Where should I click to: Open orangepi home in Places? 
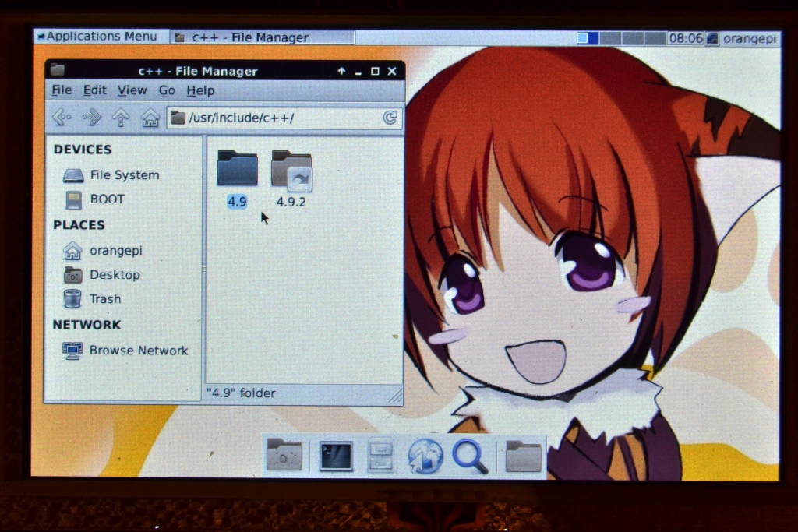click(x=103, y=251)
